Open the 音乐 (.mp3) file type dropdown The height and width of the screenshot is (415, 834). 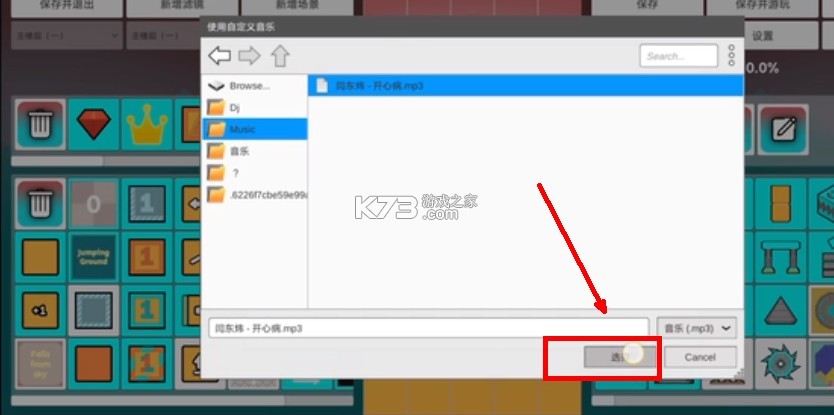[697, 328]
